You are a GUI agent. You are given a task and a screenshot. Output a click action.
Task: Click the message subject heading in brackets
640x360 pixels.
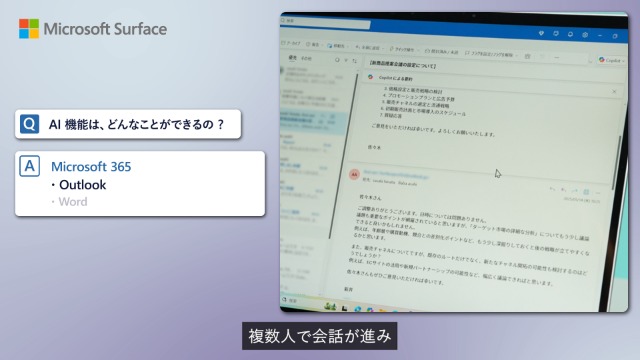[x=402, y=65]
